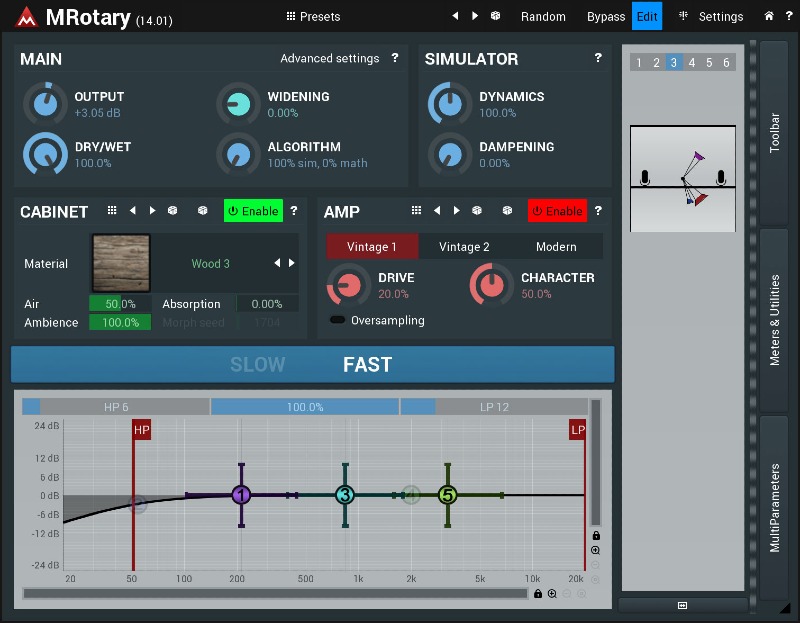This screenshot has width=800, height=623.
Task: Load the previous global preset arrow
Action: coord(455,16)
